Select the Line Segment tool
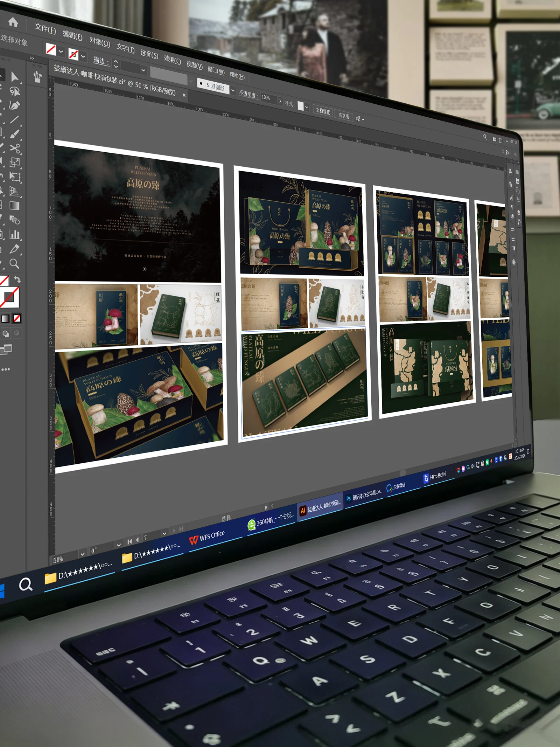This screenshot has height=747, width=560. (15, 119)
